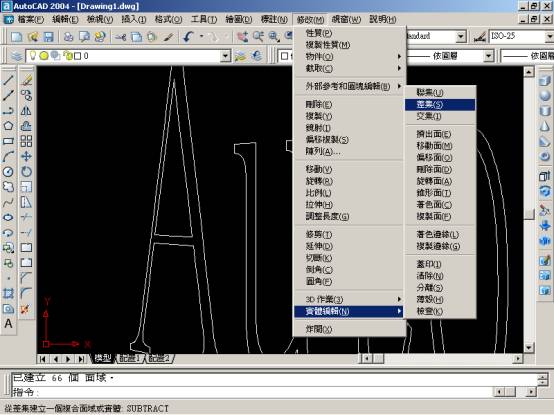
Task: Select the Rotate modify tool
Action: click(x=26, y=172)
